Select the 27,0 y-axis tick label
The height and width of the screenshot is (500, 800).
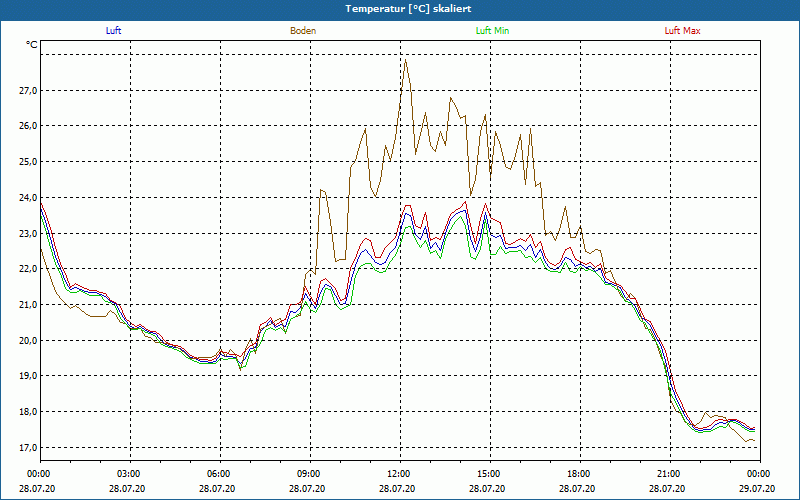point(27,90)
